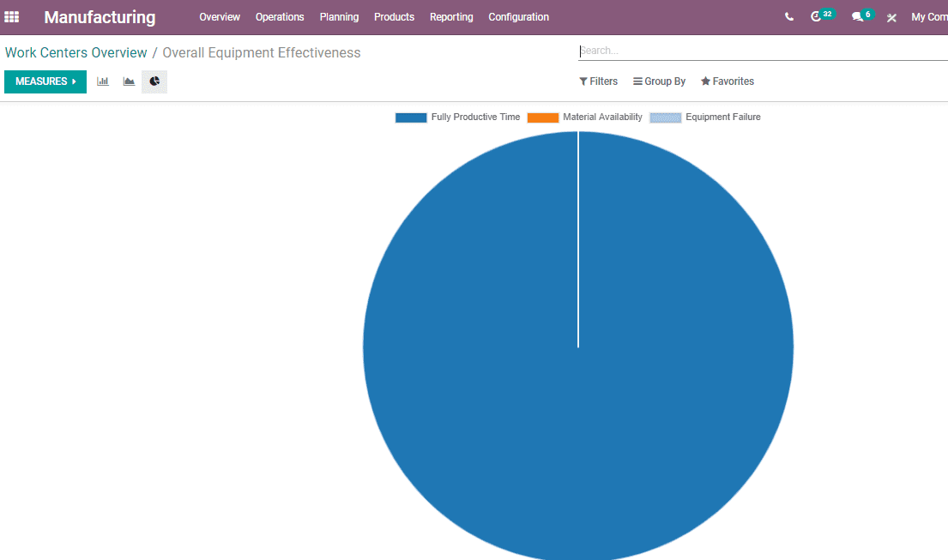Toggle Fully Productive Time legend swatch
This screenshot has height=560, width=948.
pyautogui.click(x=411, y=117)
